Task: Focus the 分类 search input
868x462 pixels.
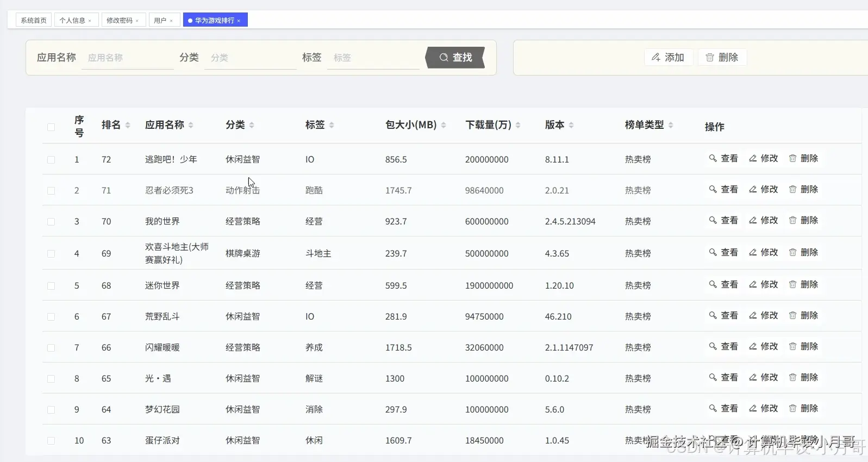Action: coord(251,58)
